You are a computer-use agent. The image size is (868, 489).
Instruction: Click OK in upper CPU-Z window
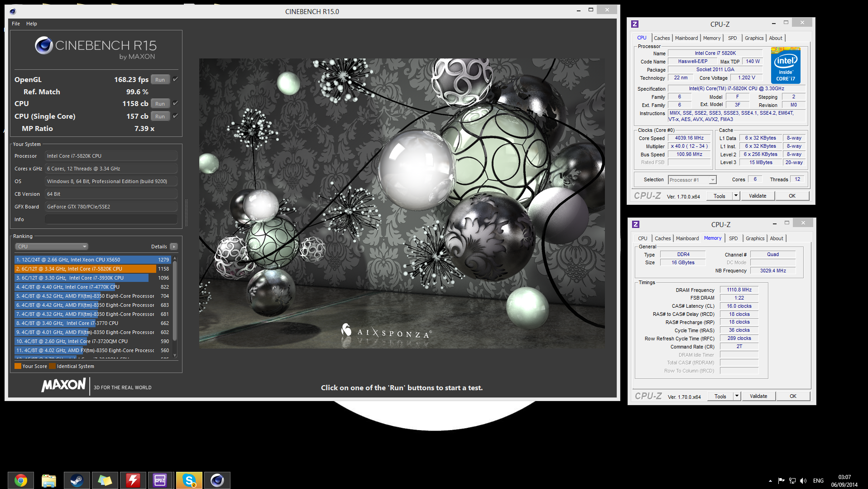pyautogui.click(x=792, y=196)
